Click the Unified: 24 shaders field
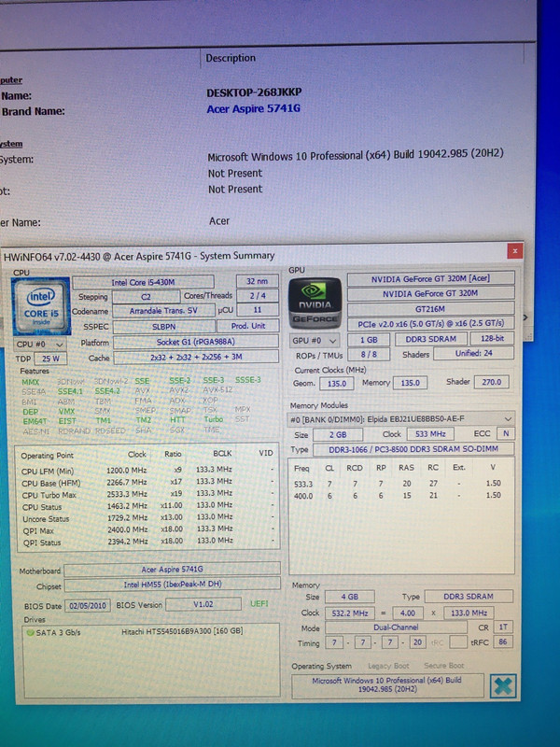Screen dimensions: 560x747 (473, 353)
